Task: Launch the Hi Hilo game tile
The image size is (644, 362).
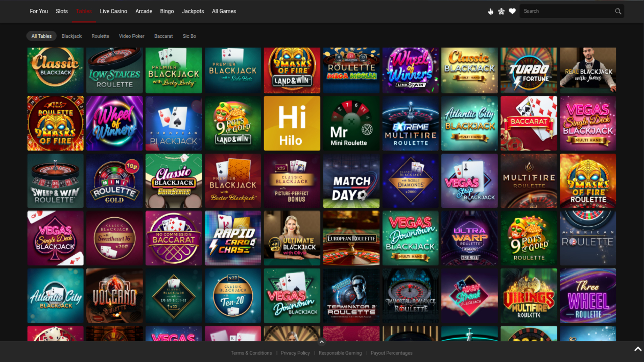Action: pos(292,123)
